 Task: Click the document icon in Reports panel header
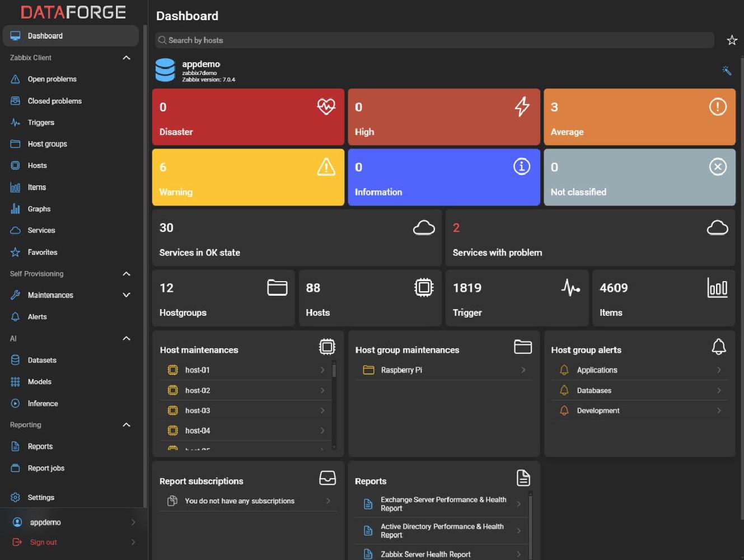(523, 478)
